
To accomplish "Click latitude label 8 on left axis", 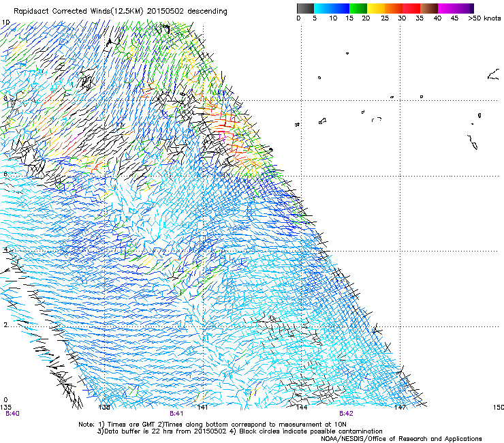I will [5, 98].
